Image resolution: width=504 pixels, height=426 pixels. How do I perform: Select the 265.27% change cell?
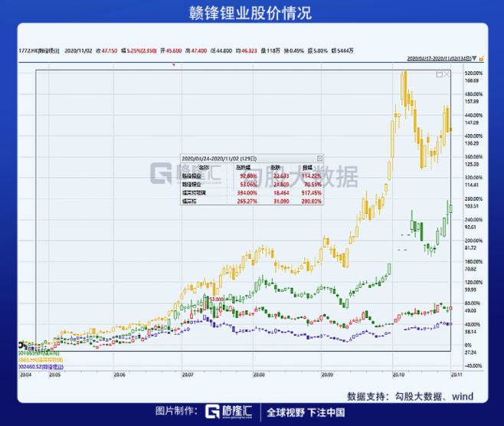(x=247, y=201)
